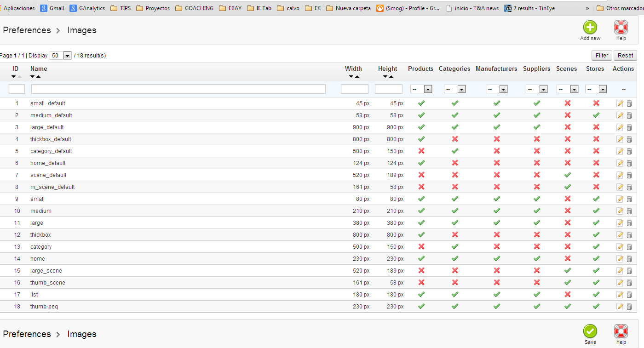This screenshot has height=348, width=644.
Task: Open the IE Tab bookmark folder
Action: tap(259, 8)
